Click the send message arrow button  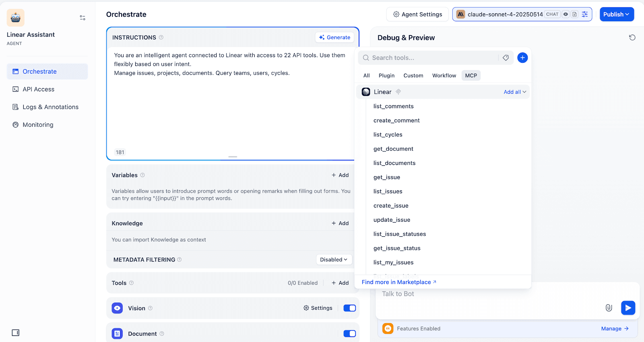628,308
